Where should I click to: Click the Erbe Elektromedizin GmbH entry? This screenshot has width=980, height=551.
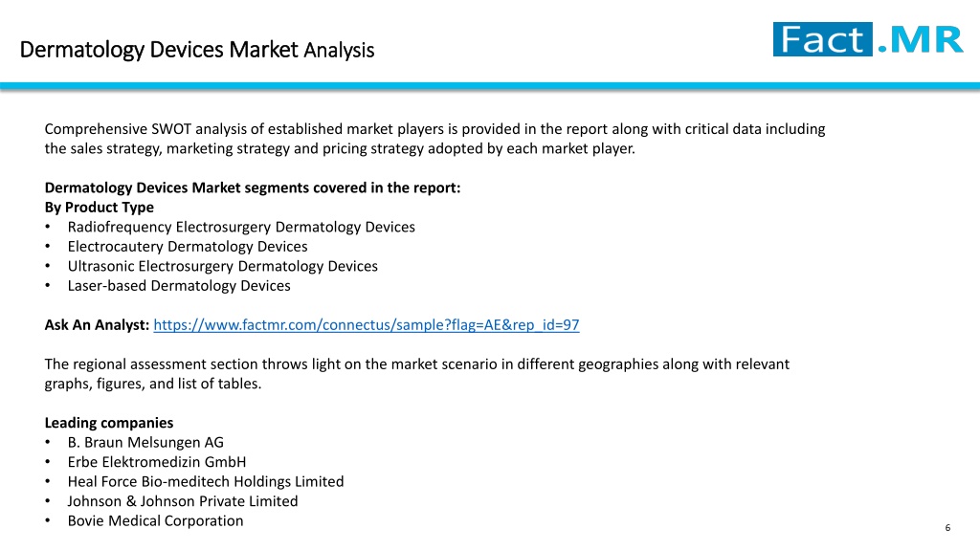157,462
